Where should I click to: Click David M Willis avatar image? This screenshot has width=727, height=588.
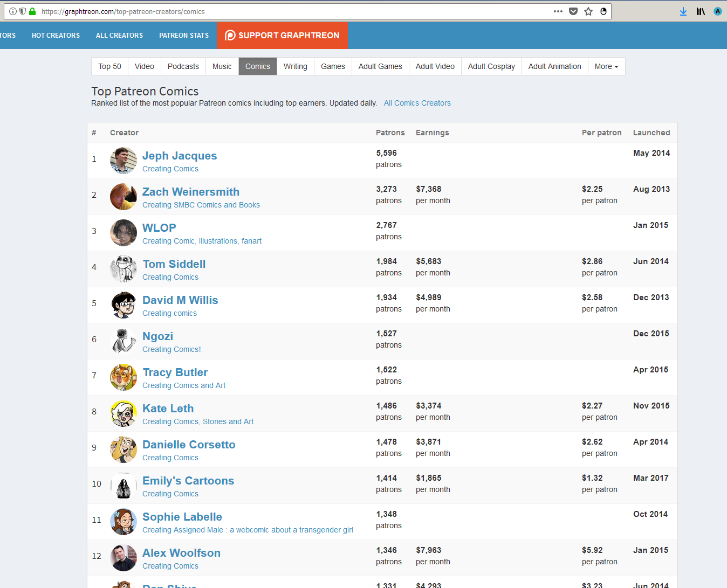124,305
